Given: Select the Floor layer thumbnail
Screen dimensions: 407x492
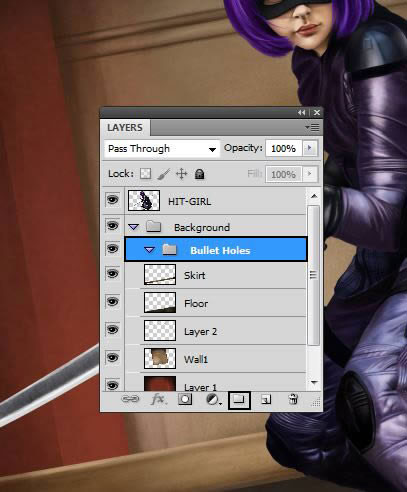Looking at the screenshot, I should point(160,302).
